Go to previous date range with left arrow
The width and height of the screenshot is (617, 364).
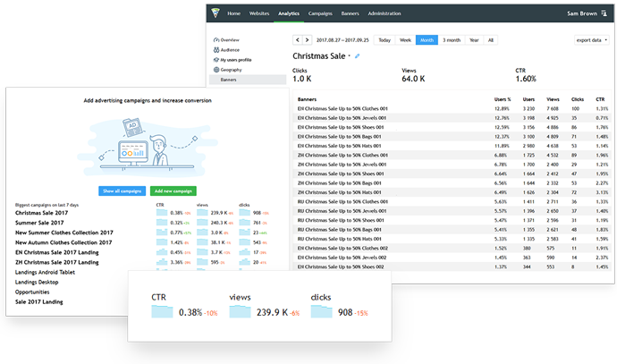[298, 40]
